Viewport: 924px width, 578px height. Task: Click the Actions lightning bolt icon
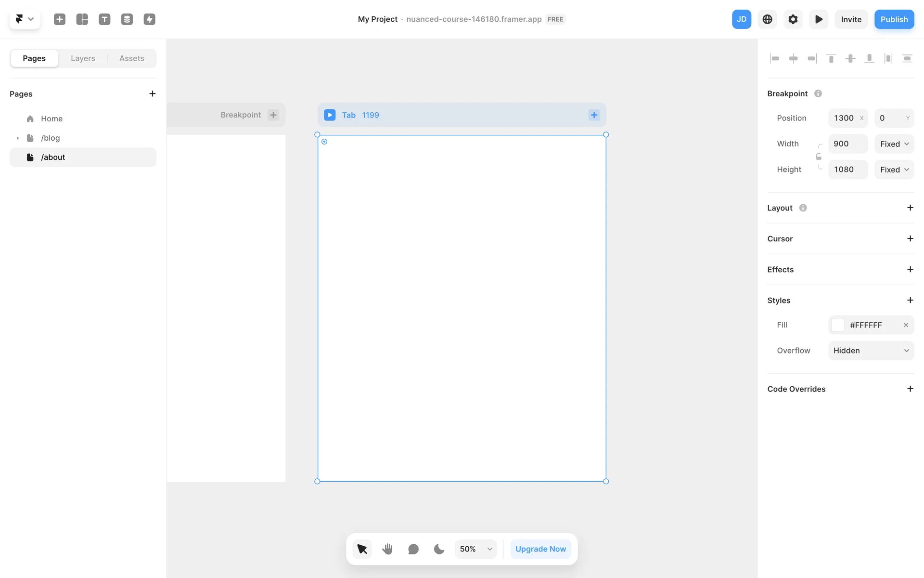point(149,19)
